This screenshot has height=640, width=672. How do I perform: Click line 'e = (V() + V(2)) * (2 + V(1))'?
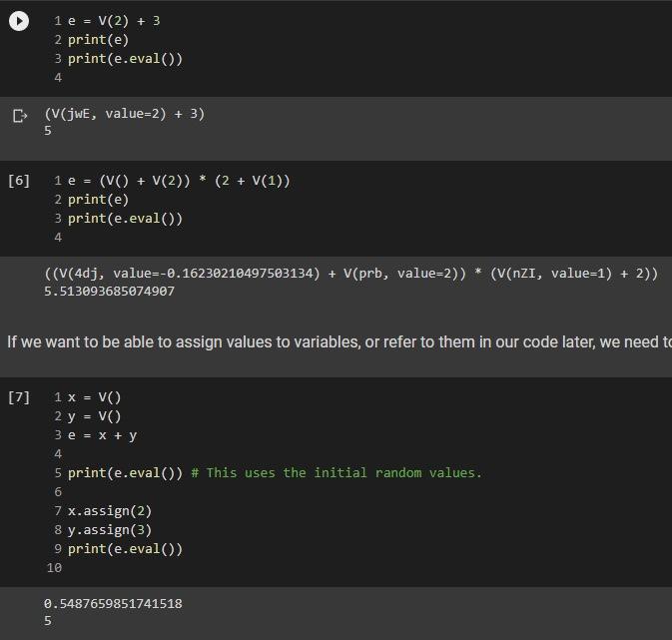coord(179,181)
